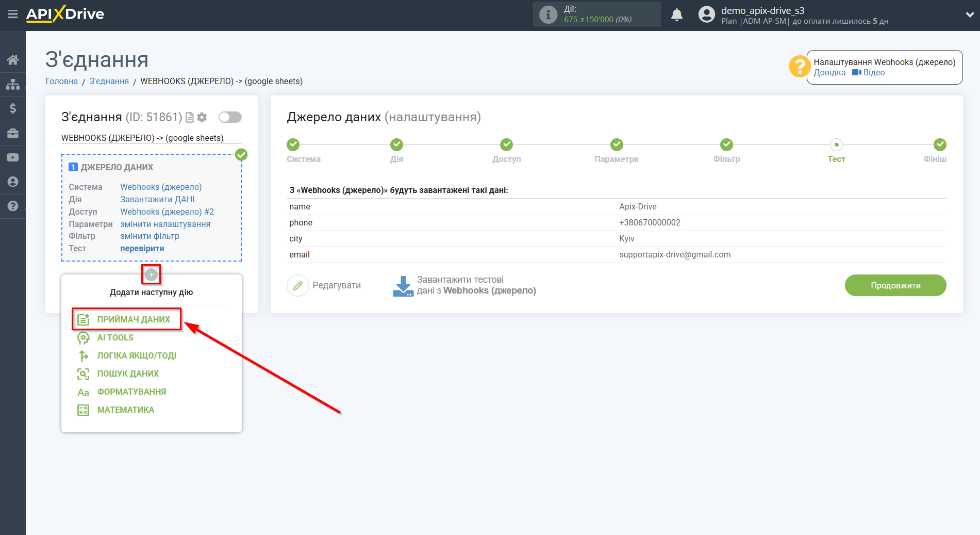Click Редагувати pencil button
This screenshot has height=535, width=980.
(x=324, y=285)
